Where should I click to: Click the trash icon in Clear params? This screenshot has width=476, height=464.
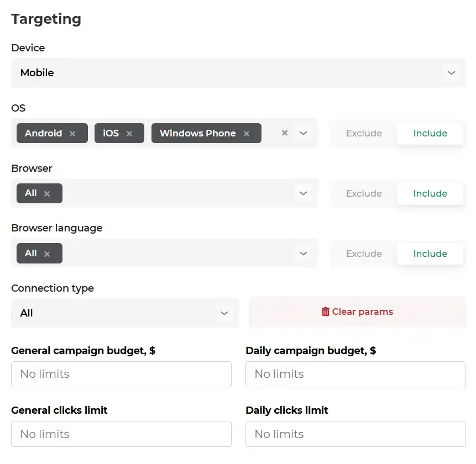tap(325, 312)
